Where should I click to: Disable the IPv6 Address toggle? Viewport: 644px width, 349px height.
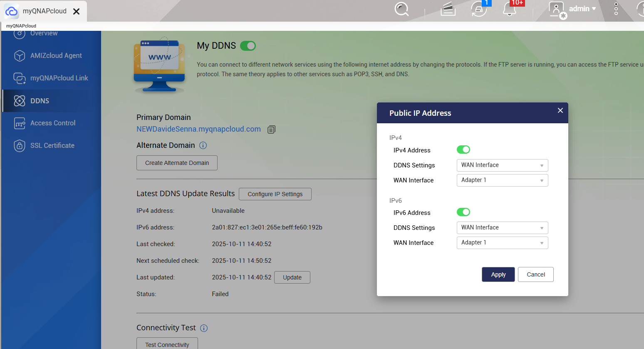pyautogui.click(x=463, y=212)
